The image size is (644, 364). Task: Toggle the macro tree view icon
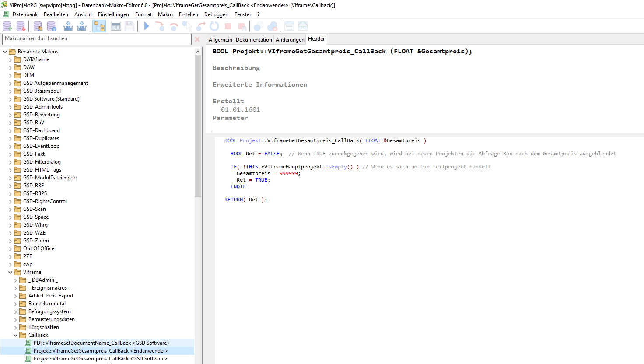pyautogui.click(x=99, y=26)
